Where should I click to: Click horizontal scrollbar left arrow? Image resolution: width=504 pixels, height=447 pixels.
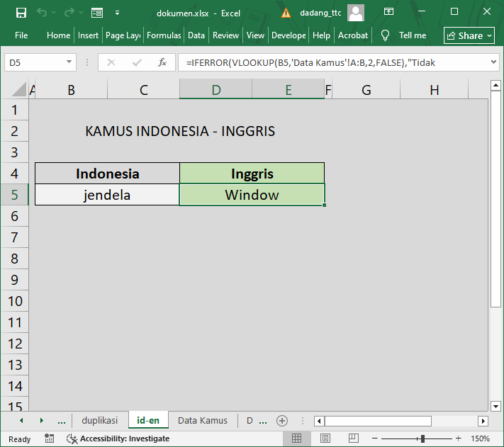tap(319, 421)
